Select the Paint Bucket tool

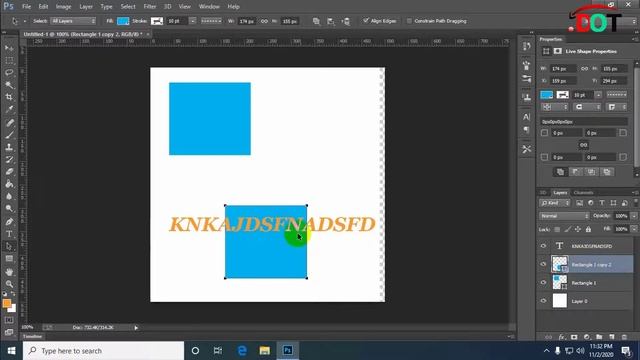9,184
